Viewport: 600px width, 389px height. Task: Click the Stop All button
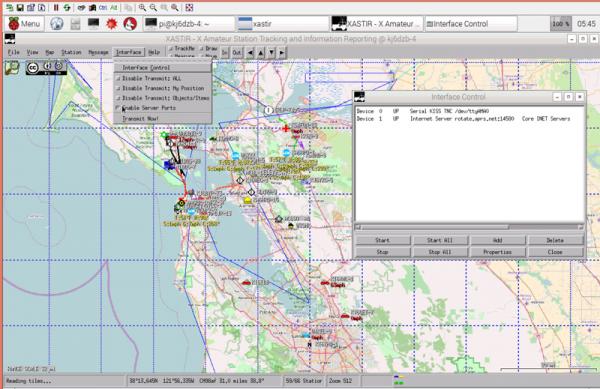[440, 252]
